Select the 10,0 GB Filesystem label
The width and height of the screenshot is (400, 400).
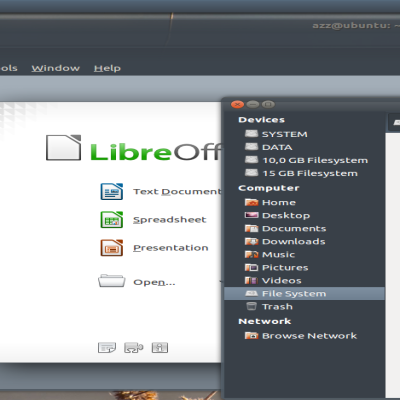click(315, 160)
